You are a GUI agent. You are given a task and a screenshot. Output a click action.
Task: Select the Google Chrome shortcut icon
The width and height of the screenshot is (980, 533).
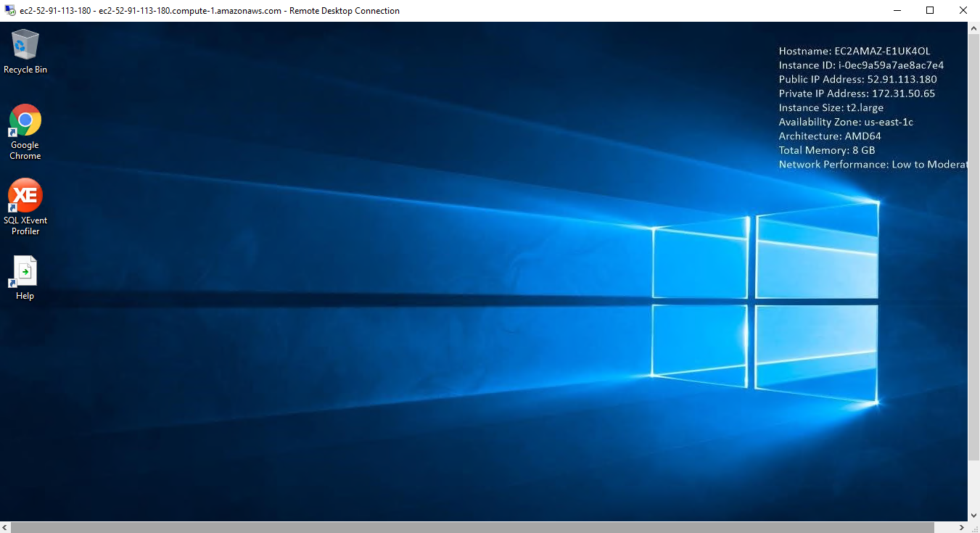point(25,120)
